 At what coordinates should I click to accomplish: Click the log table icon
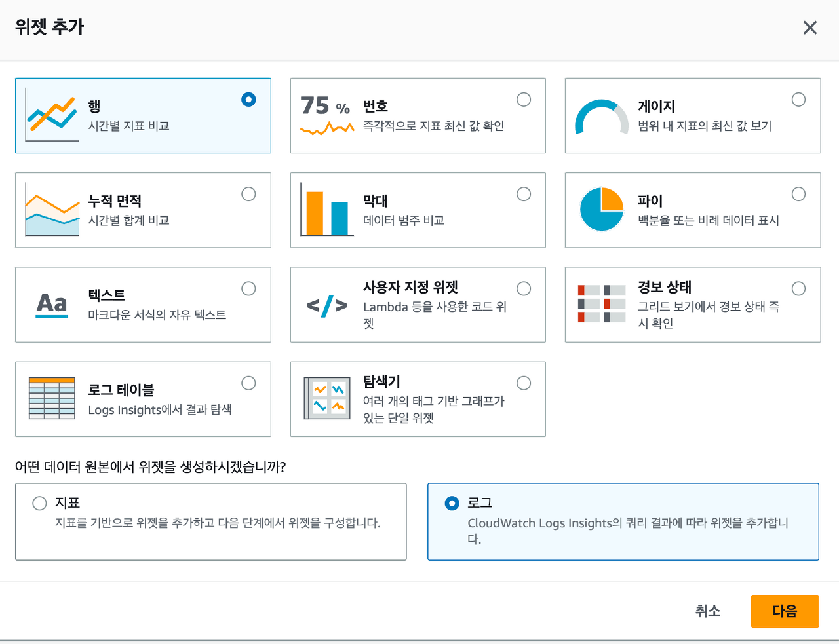pyautogui.click(x=52, y=398)
